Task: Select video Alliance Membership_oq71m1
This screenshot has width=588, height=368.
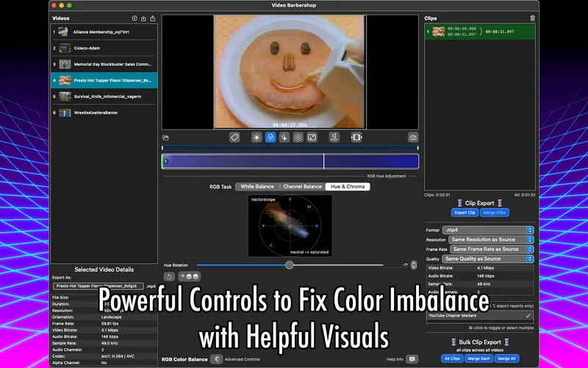Action: coord(104,32)
